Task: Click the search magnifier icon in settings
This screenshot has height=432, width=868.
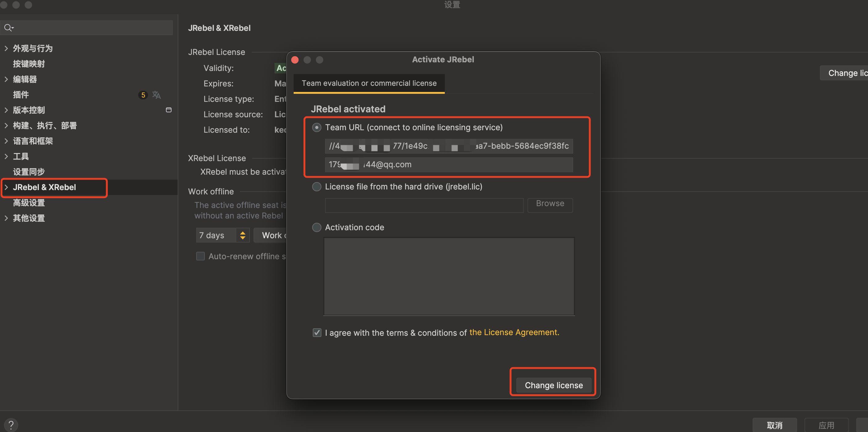Action: tap(8, 28)
